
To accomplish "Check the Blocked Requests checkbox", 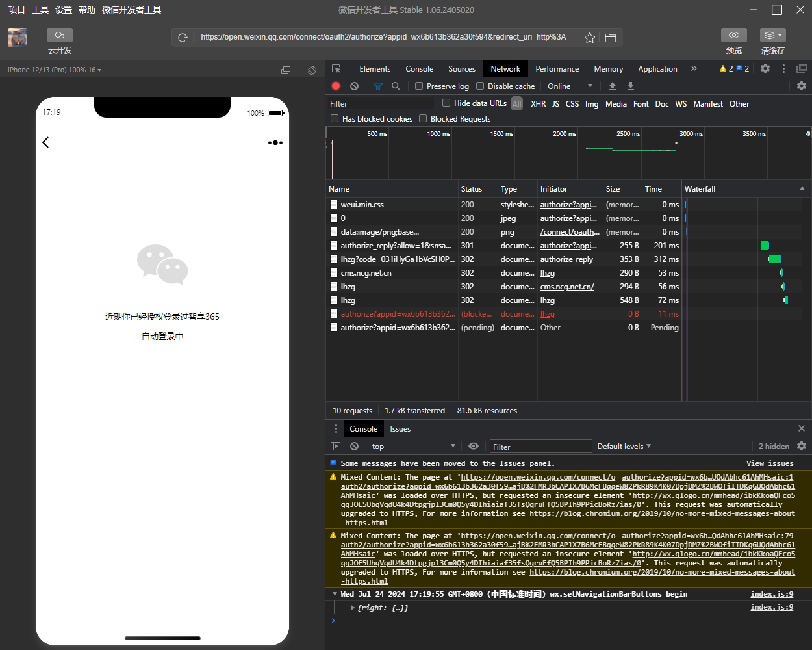I will point(423,118).
